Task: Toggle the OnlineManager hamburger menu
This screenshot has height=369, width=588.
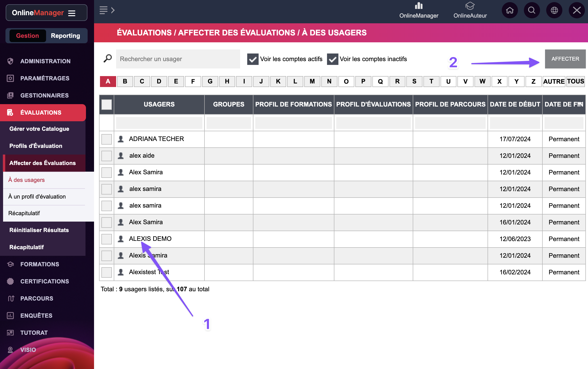Action: (72, 13)
